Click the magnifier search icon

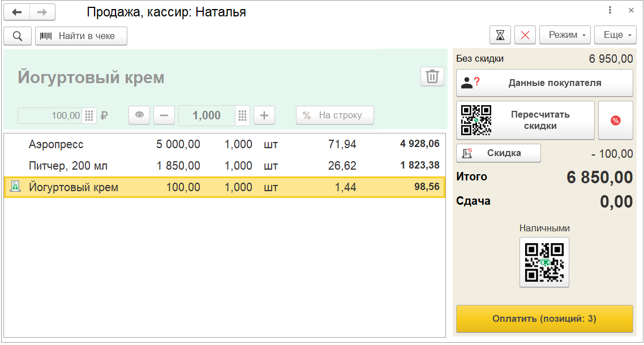coord(18,36)
